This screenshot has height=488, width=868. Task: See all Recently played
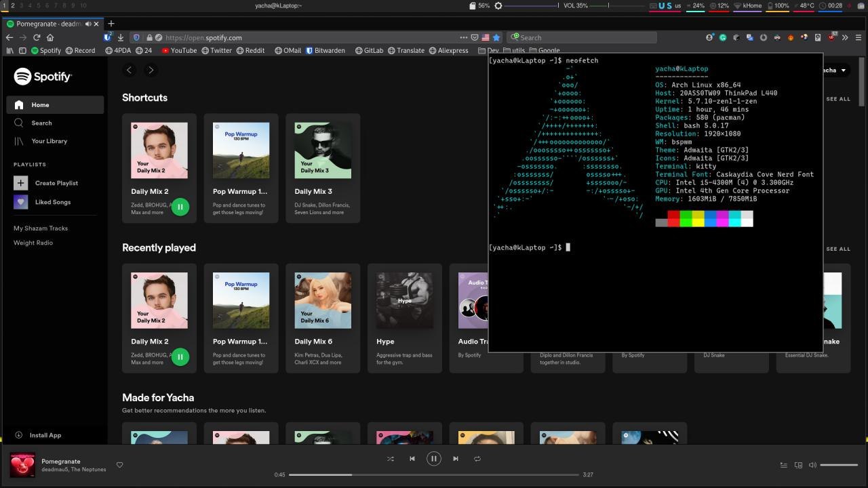[x=838, y=249]
